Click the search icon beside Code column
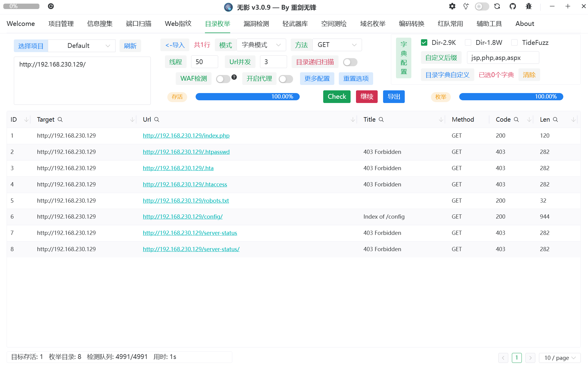 pyautogui.click(x=516, y=120)
